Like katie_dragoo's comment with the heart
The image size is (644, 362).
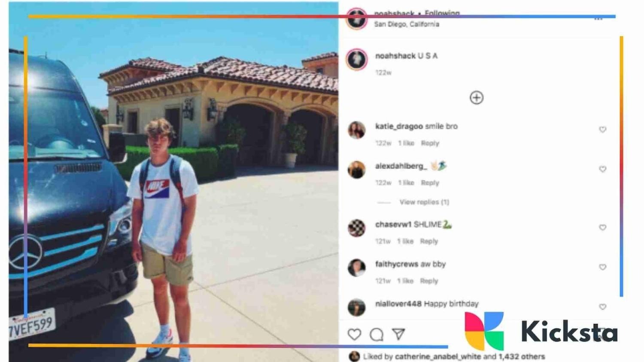pos(602,130)
